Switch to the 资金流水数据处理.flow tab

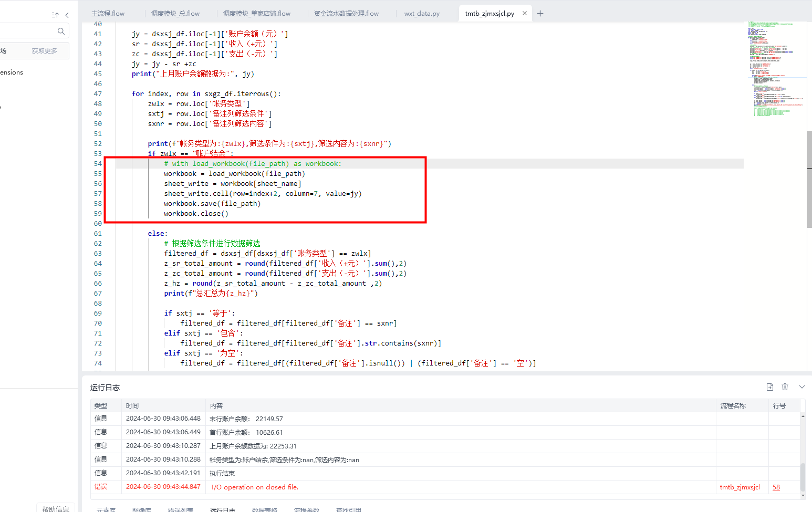[346, 14]
